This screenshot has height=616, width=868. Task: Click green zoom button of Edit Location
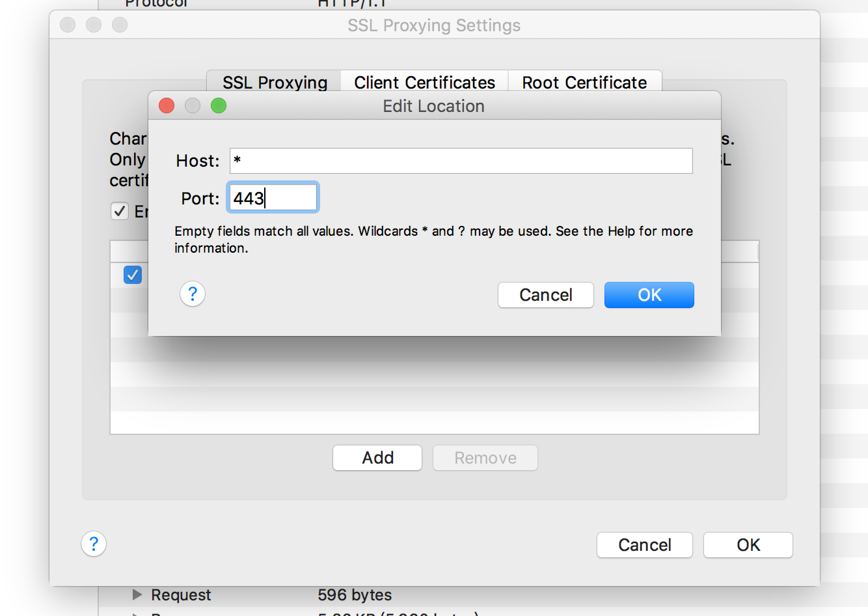(219, 105)
